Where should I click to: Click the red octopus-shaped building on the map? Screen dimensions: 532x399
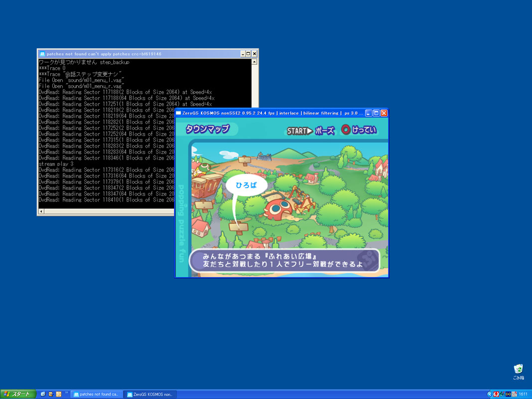(278, 209)
